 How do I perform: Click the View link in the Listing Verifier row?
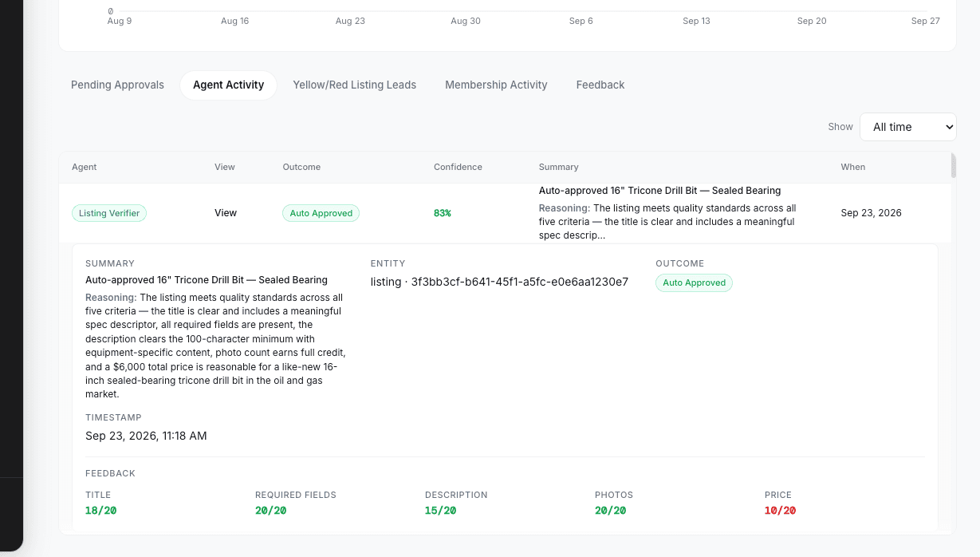pyautogui.click(x=226, y=213)
